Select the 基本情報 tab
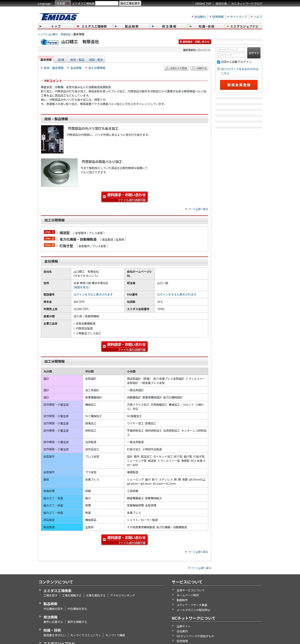Screen dimensions: 300x644 click(46, 59)
